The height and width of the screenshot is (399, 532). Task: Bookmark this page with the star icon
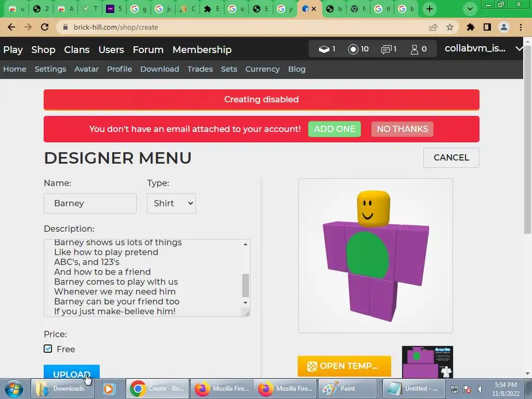(450, 27)
